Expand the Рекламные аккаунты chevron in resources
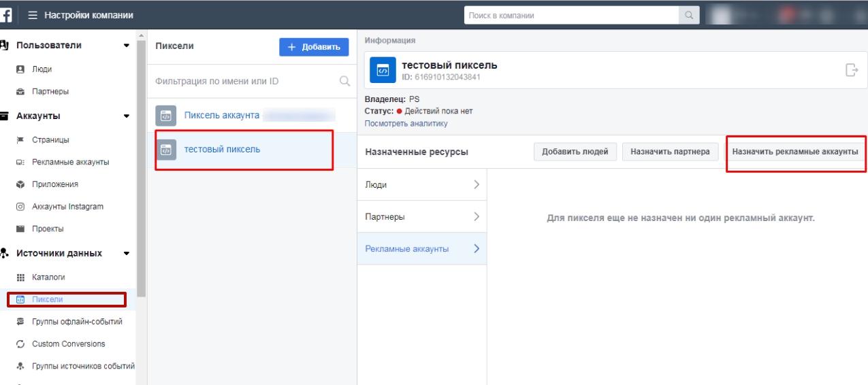Viewport: 868px width, 385px height. pos(477,249)
